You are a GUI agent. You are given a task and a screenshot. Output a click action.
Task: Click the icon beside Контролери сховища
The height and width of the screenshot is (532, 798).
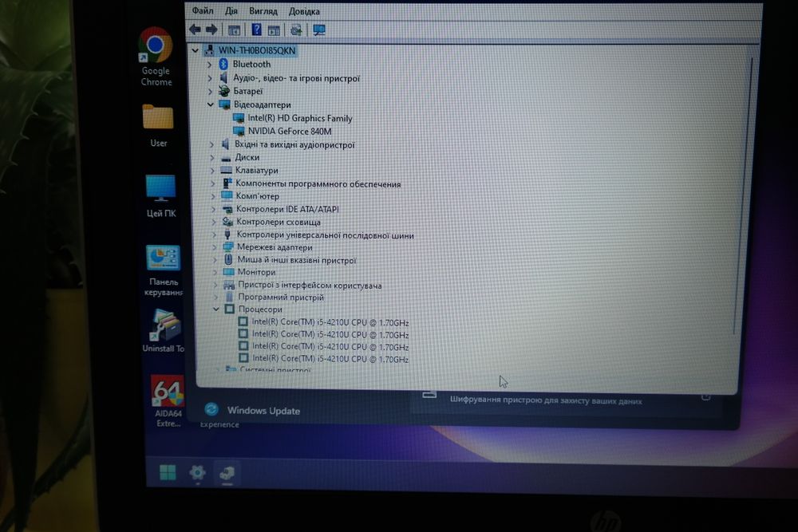coord(227,222)
